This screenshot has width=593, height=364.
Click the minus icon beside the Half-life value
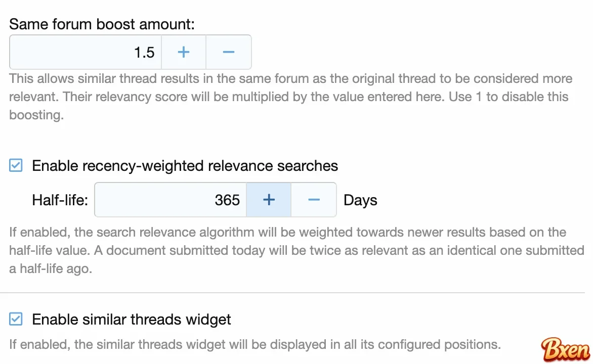[x=313, y=200]
